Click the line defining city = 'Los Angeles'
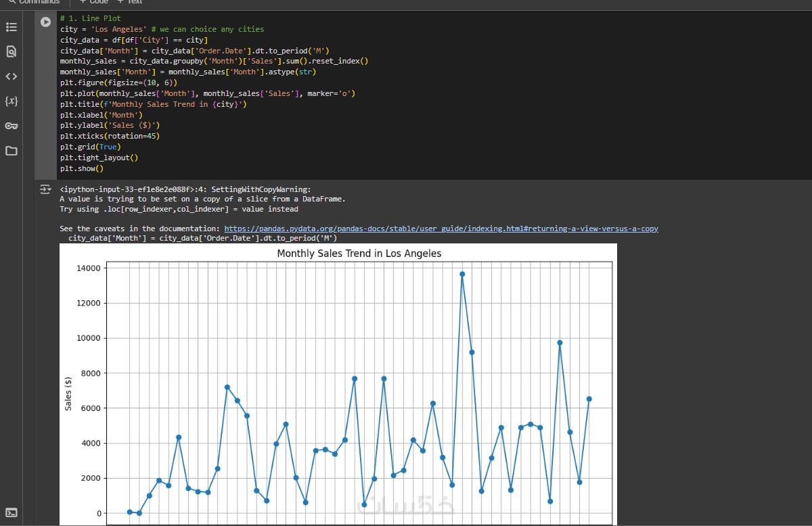 click(162, 29)
